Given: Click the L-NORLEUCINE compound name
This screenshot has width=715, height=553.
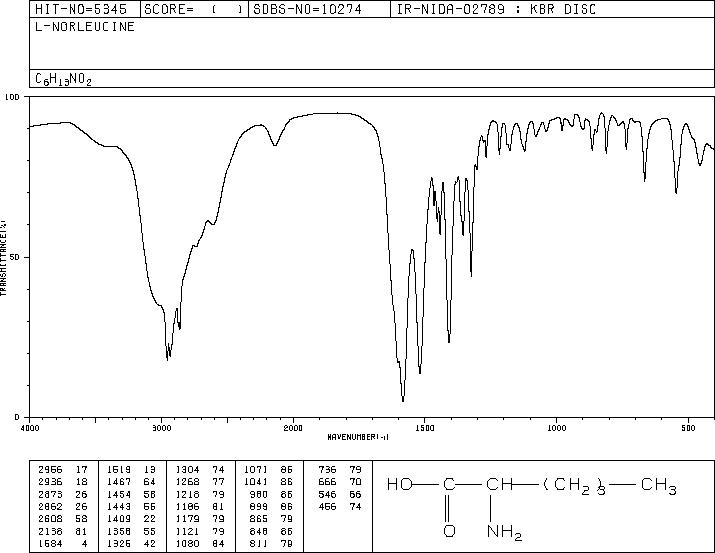Looking at the screenshot, I should [85, 26].
